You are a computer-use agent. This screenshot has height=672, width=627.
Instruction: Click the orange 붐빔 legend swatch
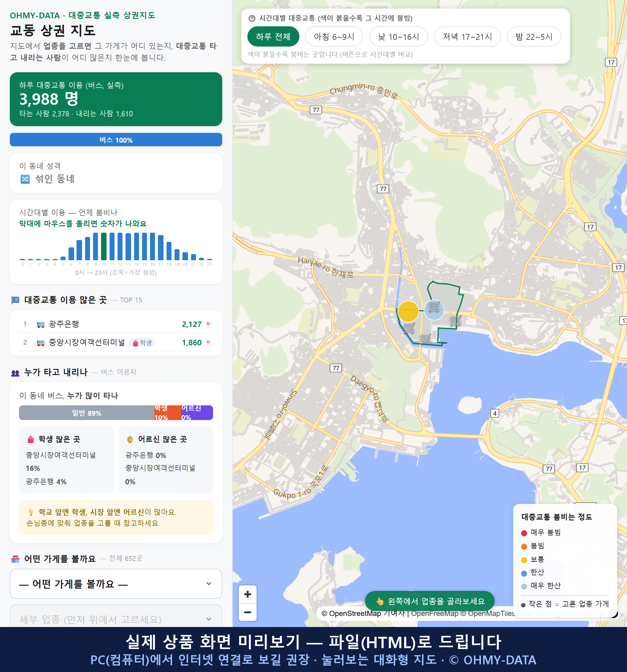click(524, 546)
